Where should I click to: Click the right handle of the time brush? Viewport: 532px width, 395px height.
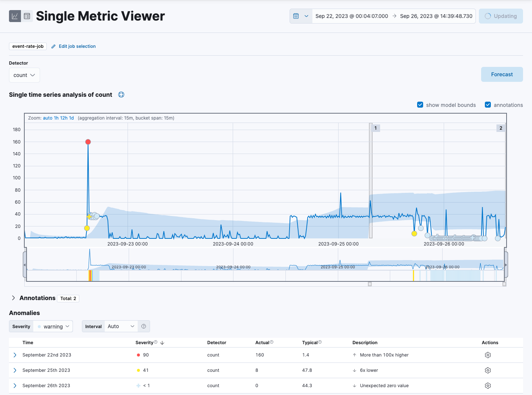point(506,265)
